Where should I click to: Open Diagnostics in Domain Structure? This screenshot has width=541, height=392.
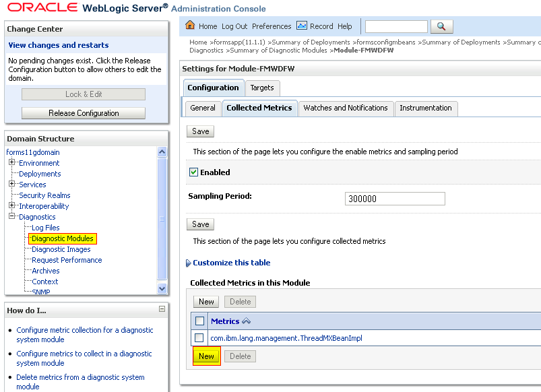click(x=37, y=217)
